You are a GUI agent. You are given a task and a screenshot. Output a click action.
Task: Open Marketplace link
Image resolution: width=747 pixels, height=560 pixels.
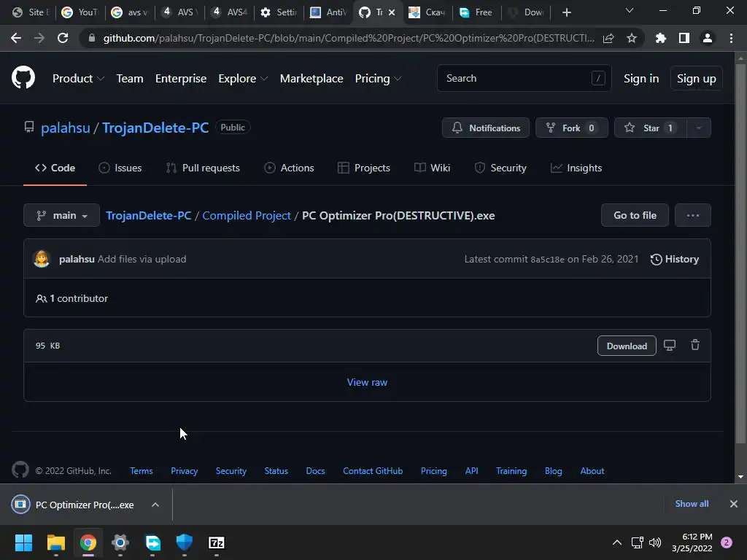point(311,79)
